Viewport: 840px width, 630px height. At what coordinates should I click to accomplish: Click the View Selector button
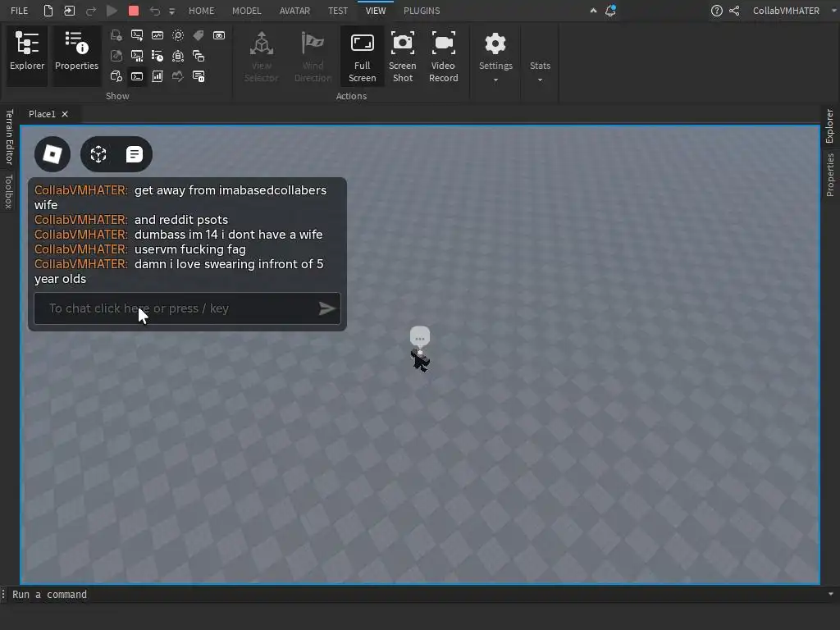262,57
